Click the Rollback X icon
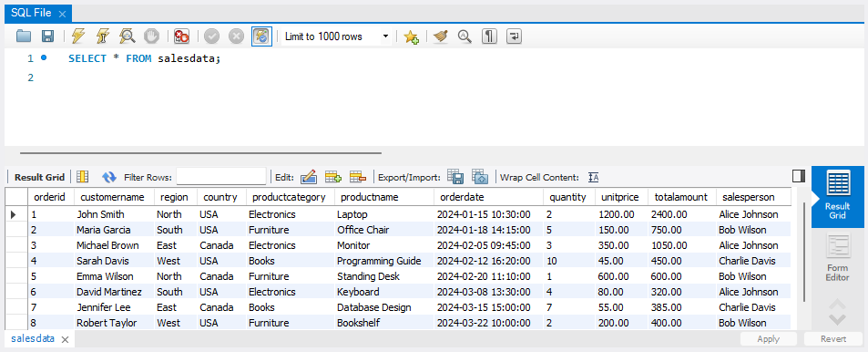This screenshot has width=868, height=352. [x=236, y=36]
